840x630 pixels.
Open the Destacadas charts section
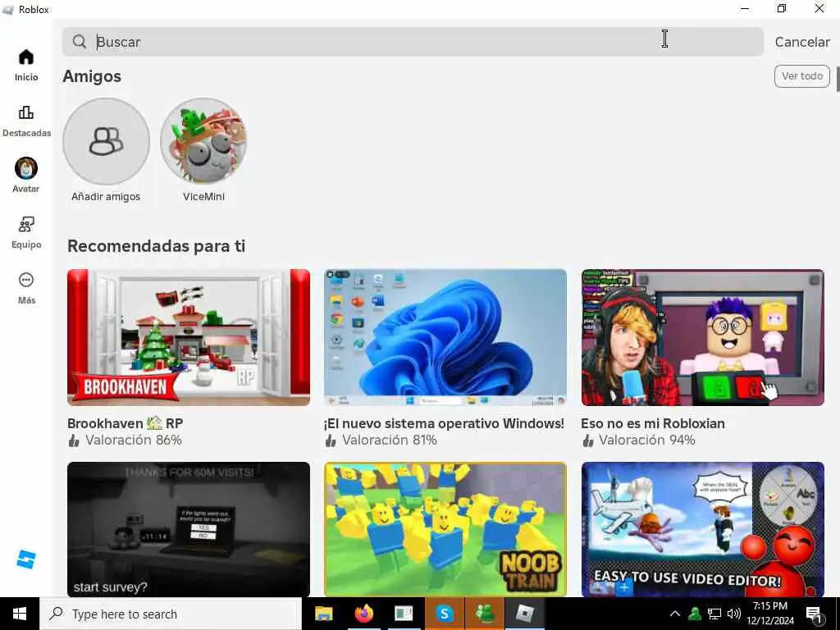click(x=26, y=121)
